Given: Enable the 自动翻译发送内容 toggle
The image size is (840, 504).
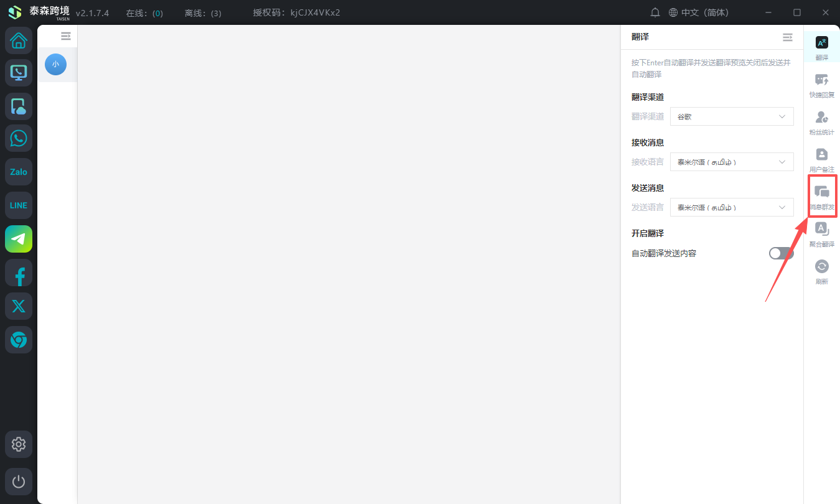Looking at the screenshot, I should 781,253.
